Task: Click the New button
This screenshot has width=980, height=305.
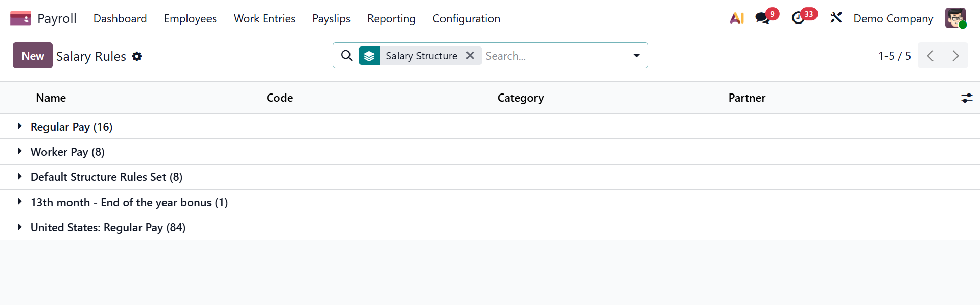Action: (x=33, y=56)
